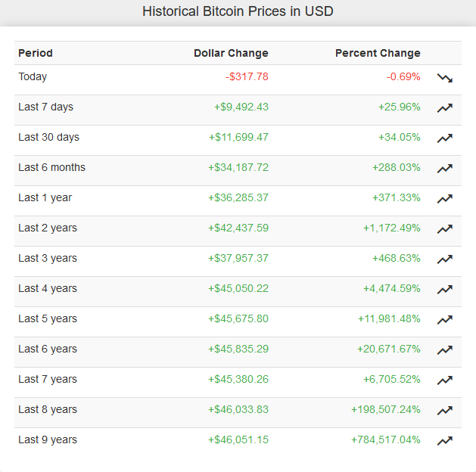Click the +6,705.52% value for Last 7 years
Viewport: 476px width, 472px height.
[x=391, y=379]
